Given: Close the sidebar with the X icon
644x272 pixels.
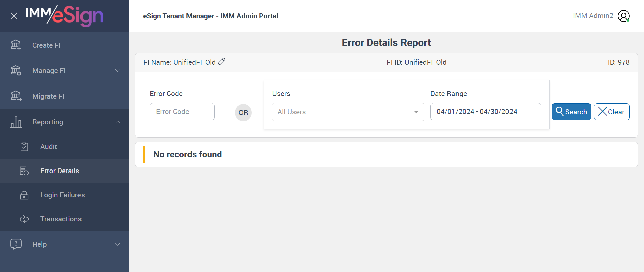Looking at the screenshot, I should [x=14, y=16].
